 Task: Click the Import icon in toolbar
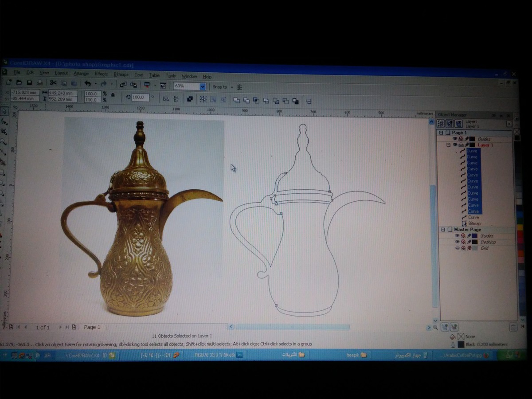[x=123, y=84]
